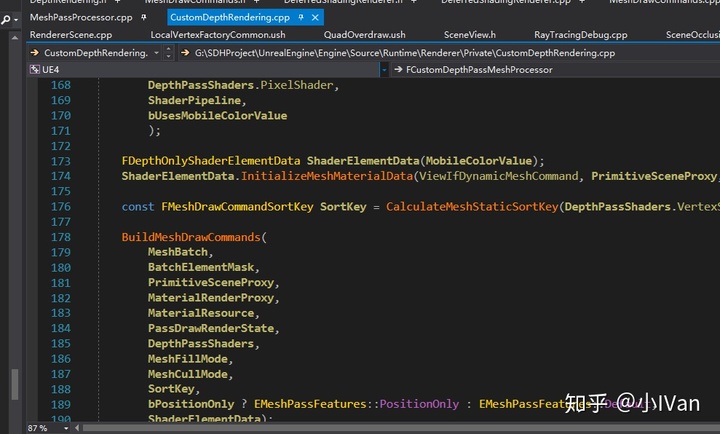
Task: Expand the CustomDepthRendering file navigation dropdown
Action: 156,53
